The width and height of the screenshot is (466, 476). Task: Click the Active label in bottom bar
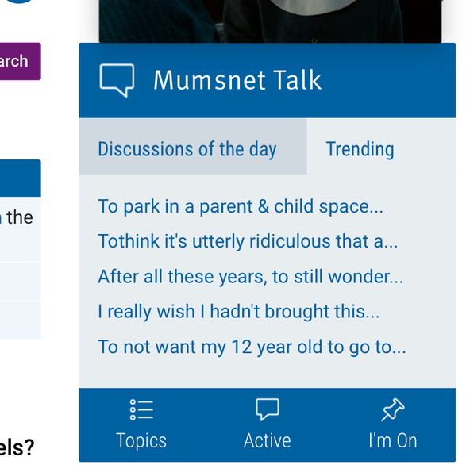click(268, 440)
